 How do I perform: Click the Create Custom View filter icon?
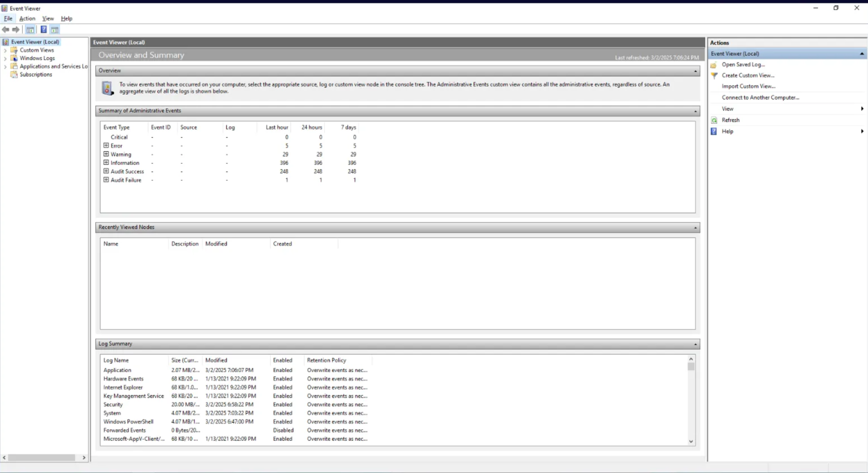coord(714,75)
